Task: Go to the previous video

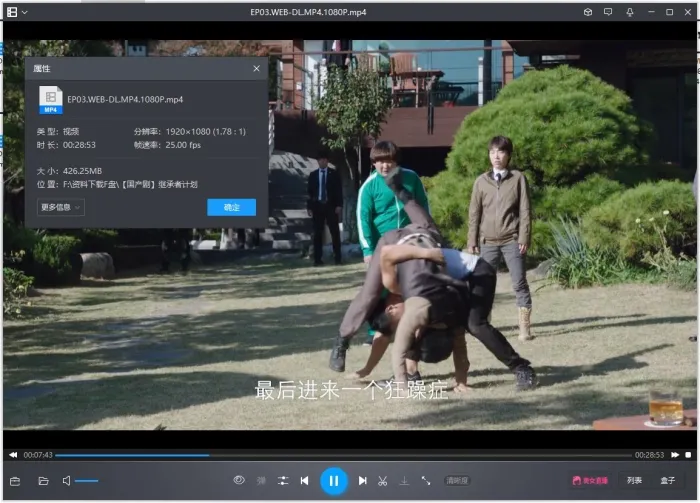Action: tap(304, 481)
